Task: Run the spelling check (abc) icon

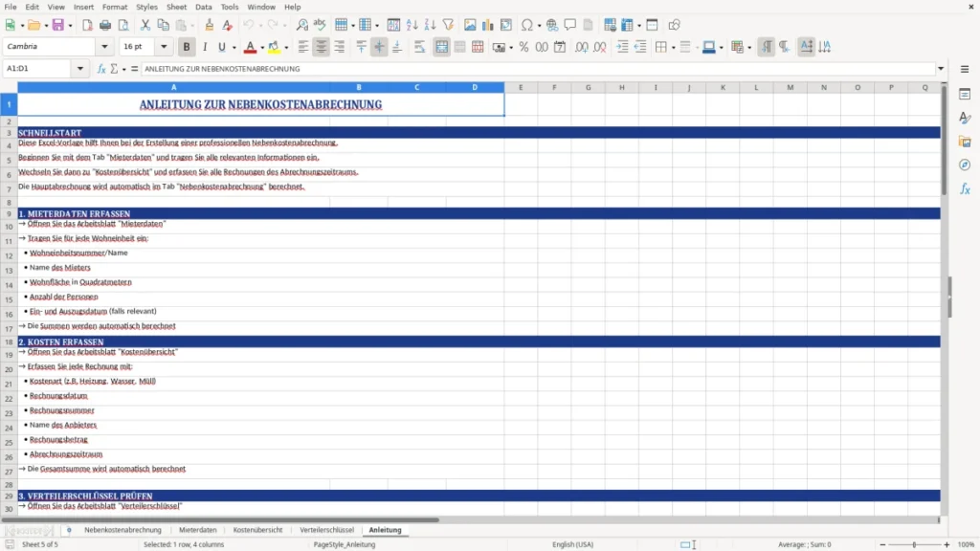Action: click(x=320, y=25)
